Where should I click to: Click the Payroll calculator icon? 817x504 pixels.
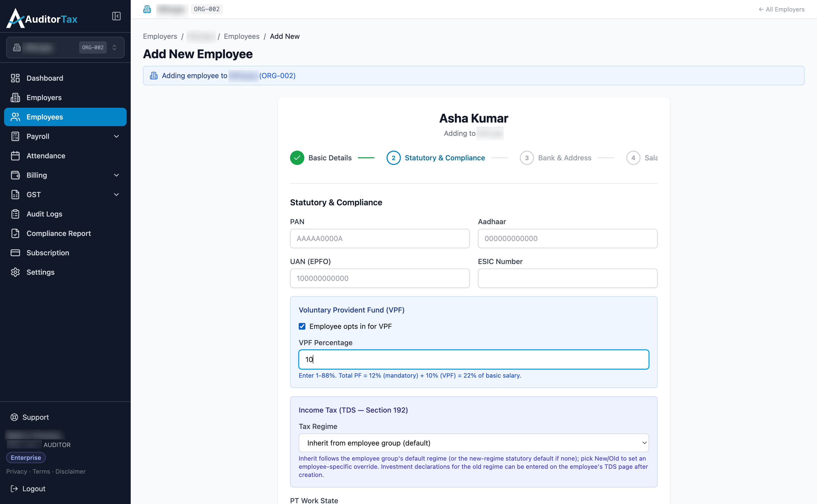pos(15,136)
